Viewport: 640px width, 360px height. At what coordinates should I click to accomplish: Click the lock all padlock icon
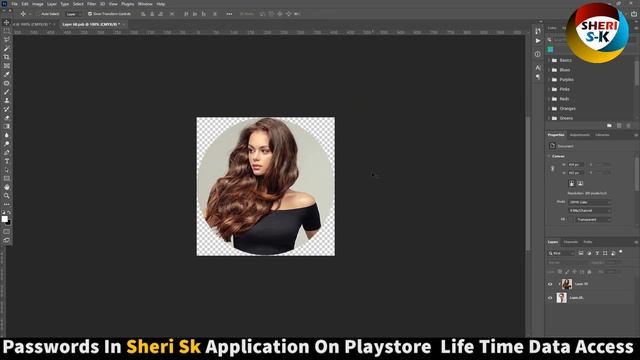(589, 271)
